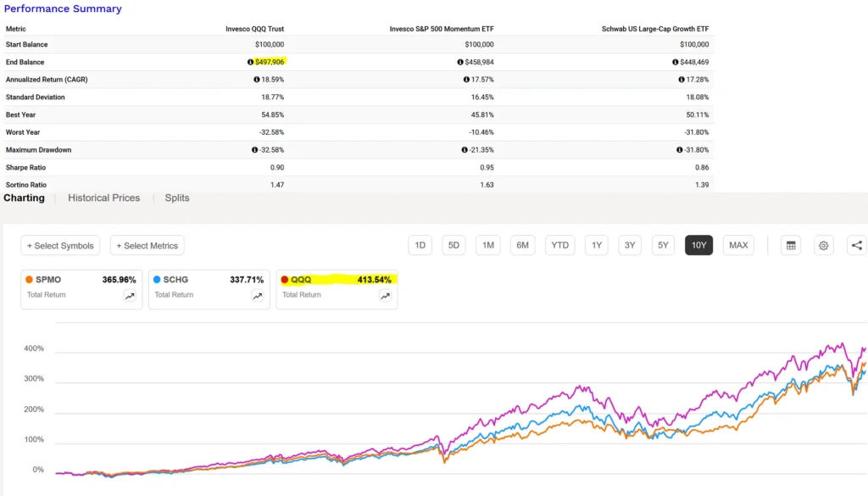
Task: Click the SCHG trend chart icon
Action: (258, 296)
